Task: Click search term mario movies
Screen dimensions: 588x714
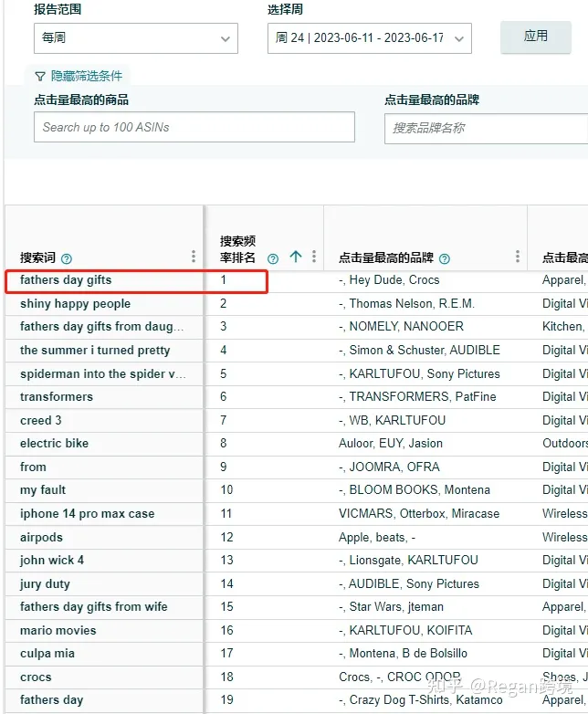Action: (58, 630)
